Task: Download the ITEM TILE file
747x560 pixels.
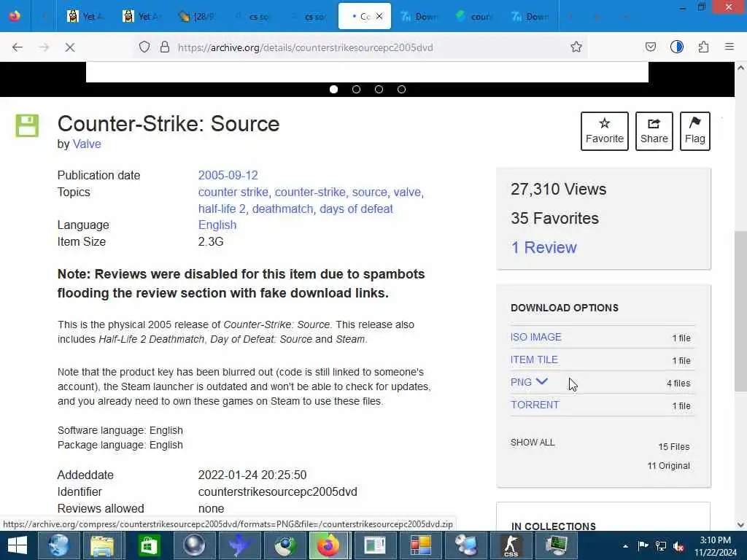Action: pyautogui.click(x=534, y=359)
